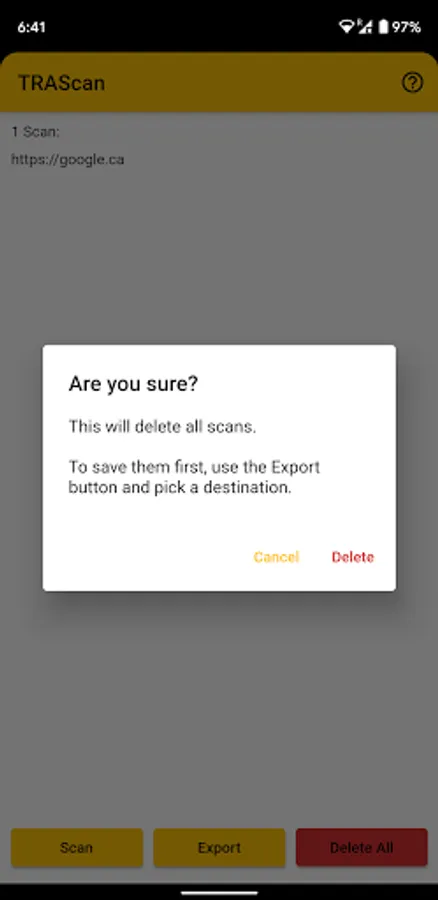
Task: Tap the TRAScan app title
Action: click(61, 83)
